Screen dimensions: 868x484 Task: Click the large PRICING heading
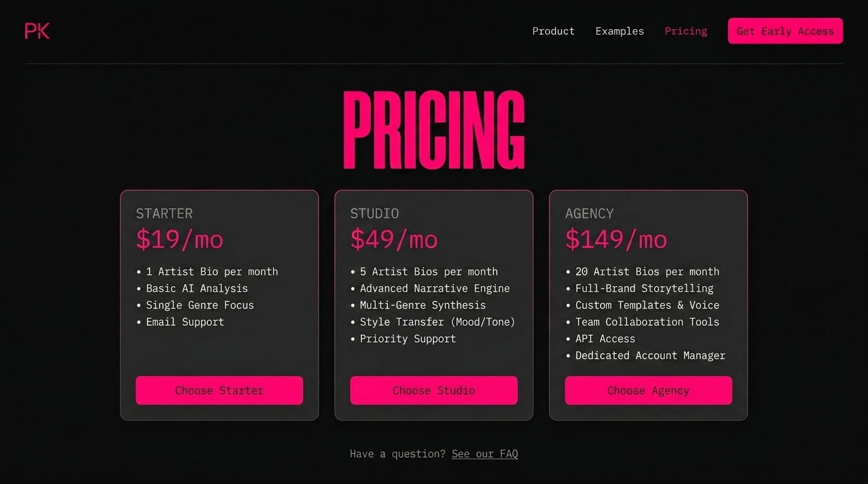point(434,130)
